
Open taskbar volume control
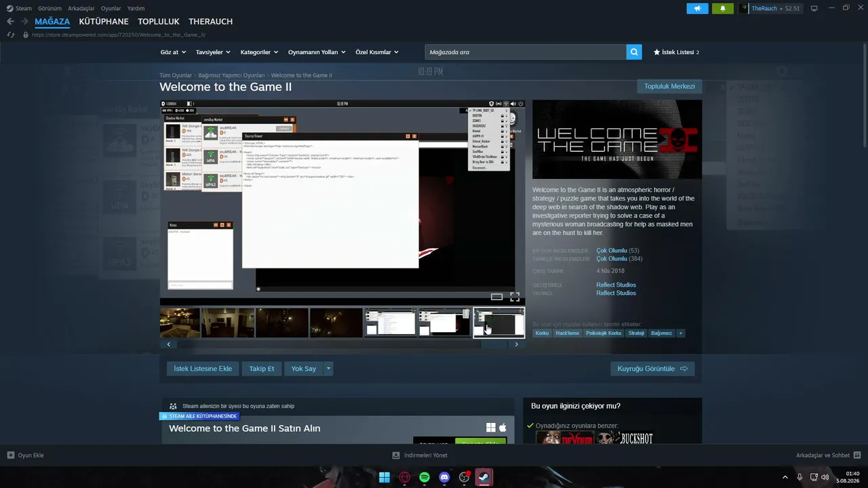coord(825,477)
